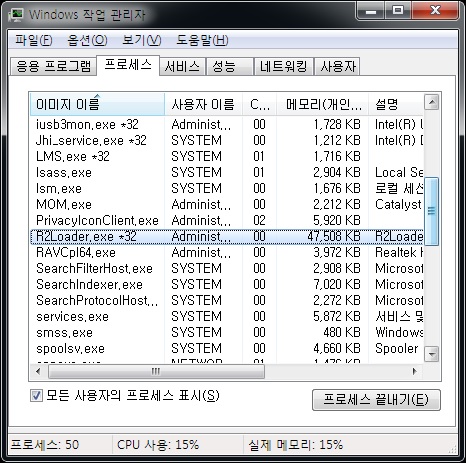Sort by the 설명 column header
Image resolution: width=466 pixels, height=463 pixels.
coord(396,104)
